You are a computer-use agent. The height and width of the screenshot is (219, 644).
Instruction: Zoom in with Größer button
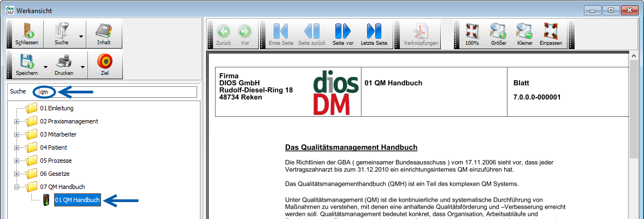498,34
